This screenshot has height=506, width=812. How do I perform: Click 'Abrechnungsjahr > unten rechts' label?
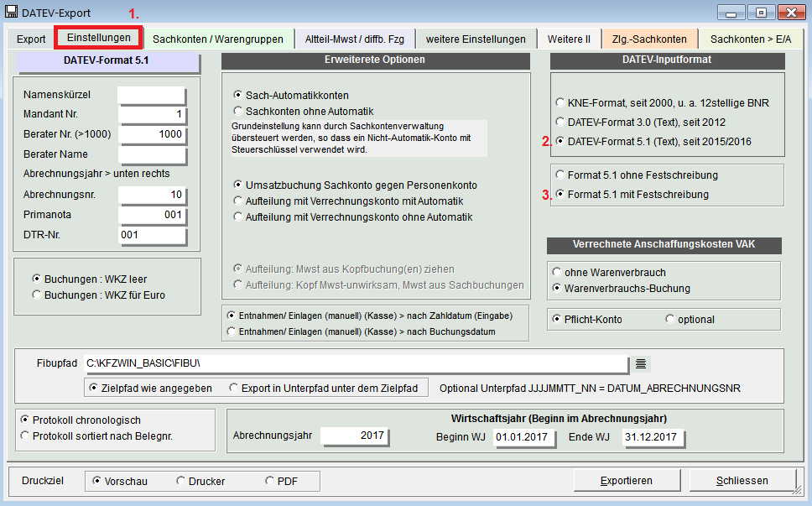(x=96, y=174)
